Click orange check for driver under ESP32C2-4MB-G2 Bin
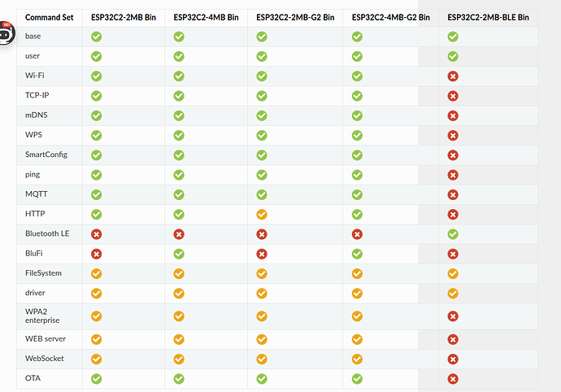561x392 pixels. (357, 293)
